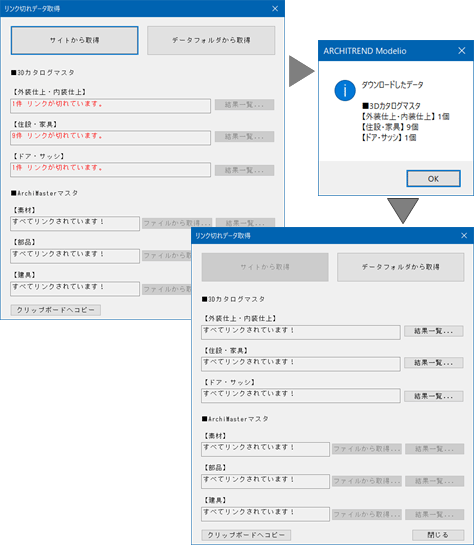Click クリップボードへコピー in the upper-left dialog

pyautogui.click(x=56, y=310)
